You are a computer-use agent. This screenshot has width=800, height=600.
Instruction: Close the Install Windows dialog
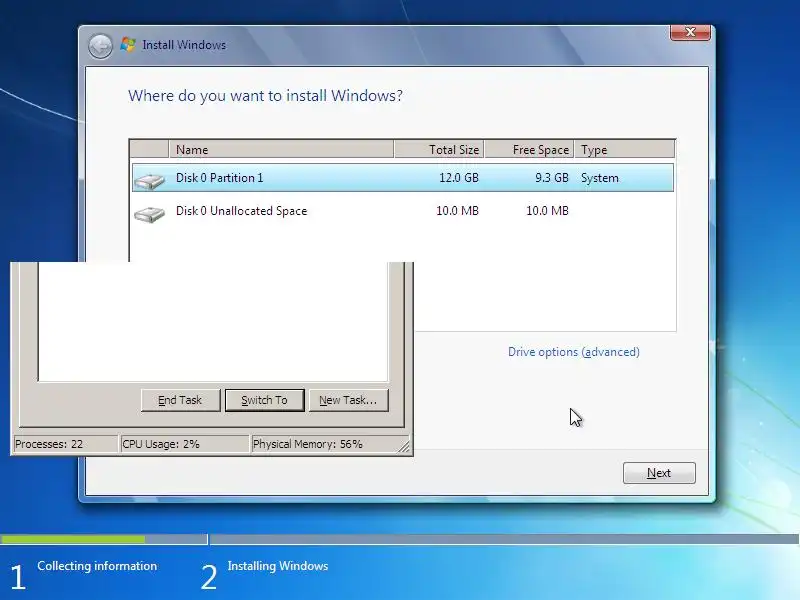[x=690, y=32]
